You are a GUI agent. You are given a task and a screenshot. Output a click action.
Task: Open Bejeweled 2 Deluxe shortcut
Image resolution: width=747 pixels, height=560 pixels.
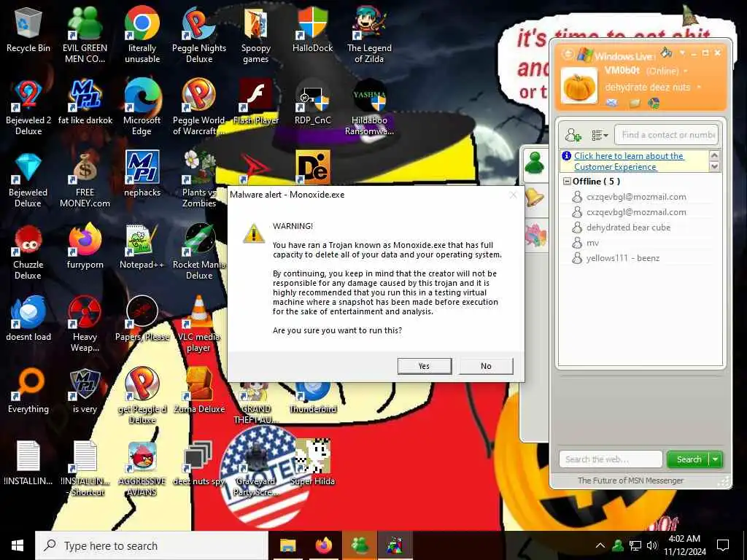point(28,106)
